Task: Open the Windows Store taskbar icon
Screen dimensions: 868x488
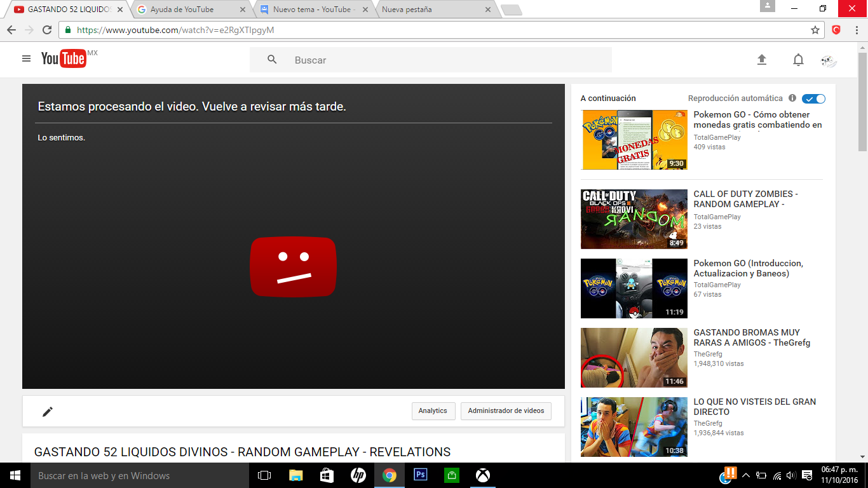Action: click(327, 475)
